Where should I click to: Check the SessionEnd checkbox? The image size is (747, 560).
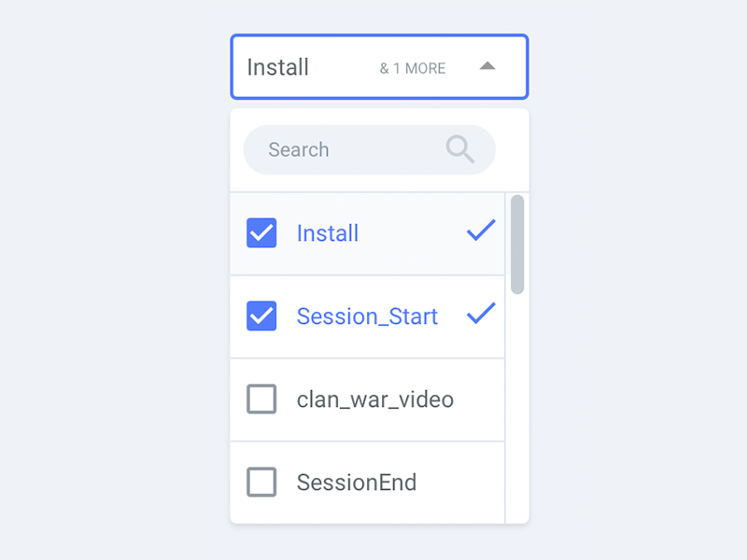click(x=261, y=483)
